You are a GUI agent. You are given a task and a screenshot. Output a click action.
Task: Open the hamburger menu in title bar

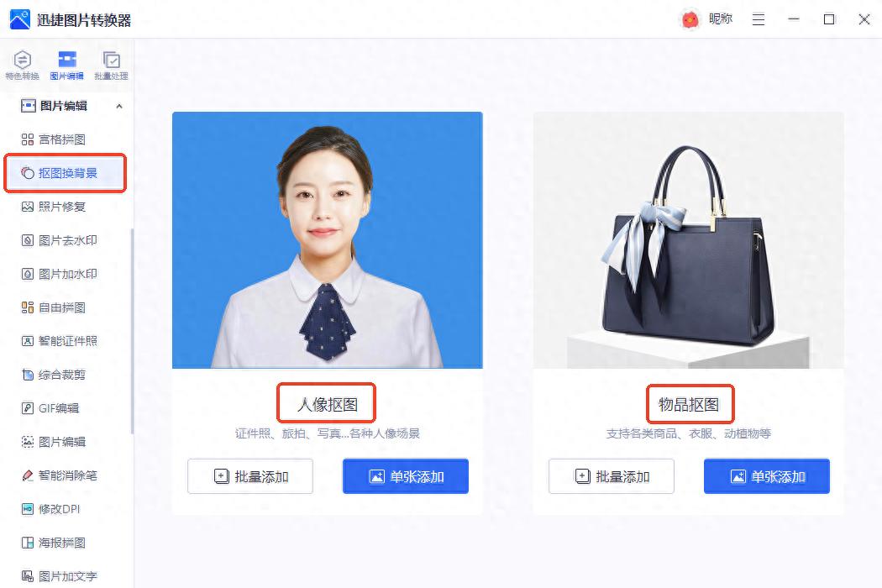coord(759,19)
